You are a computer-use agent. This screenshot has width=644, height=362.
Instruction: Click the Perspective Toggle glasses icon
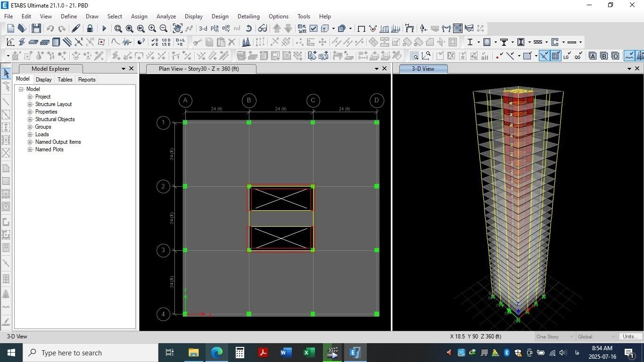pos(262,28)
